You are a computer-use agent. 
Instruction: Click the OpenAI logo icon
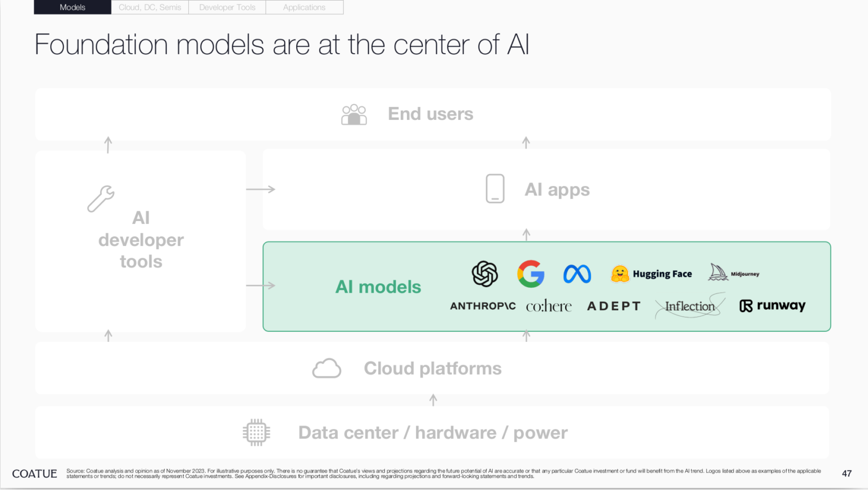coord(485,274)
